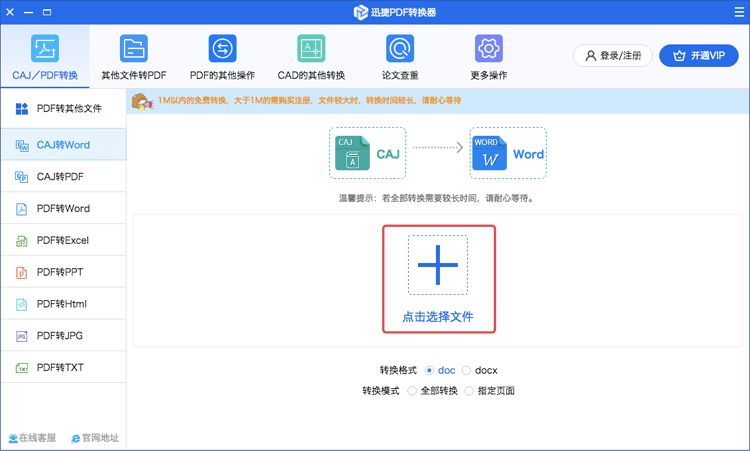
Task: Click the blue plus add-file icon
Action: (438, 265)
